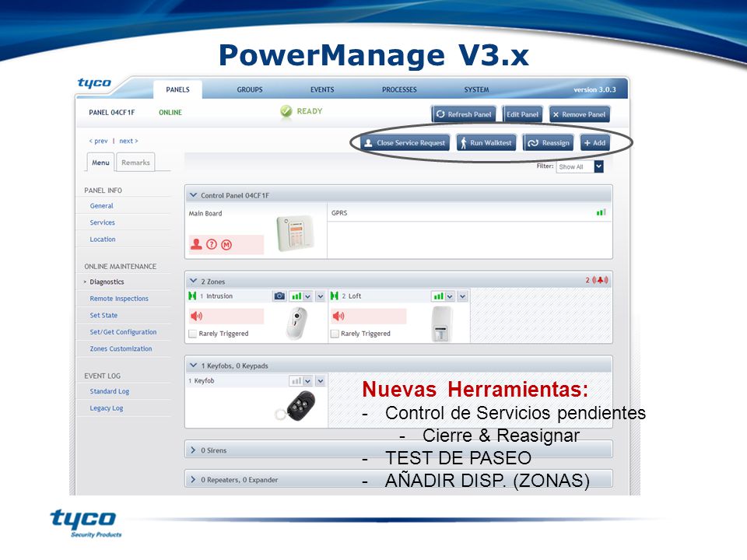This screenshot has height=560, width=747.
Task: Click the alarm speaker icon under Intrusion
Action: [x=196, y=316]
